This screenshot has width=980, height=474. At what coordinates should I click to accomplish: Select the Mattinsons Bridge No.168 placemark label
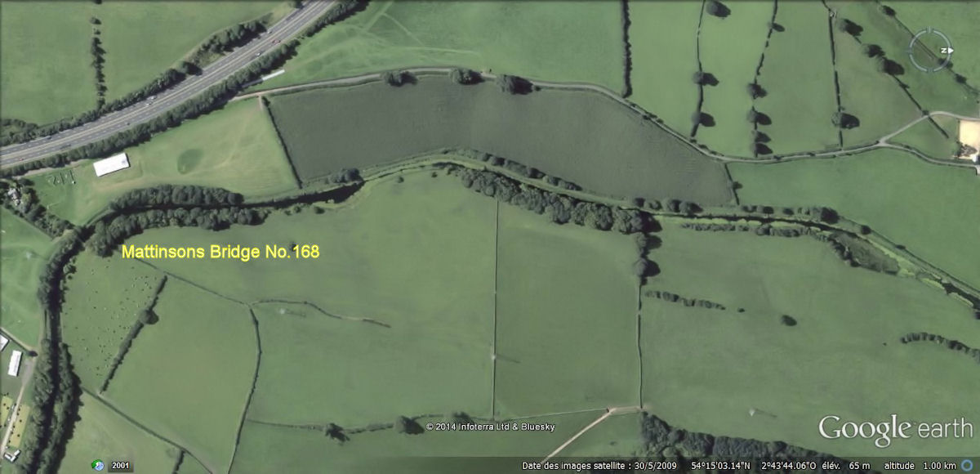click(220, 253)
